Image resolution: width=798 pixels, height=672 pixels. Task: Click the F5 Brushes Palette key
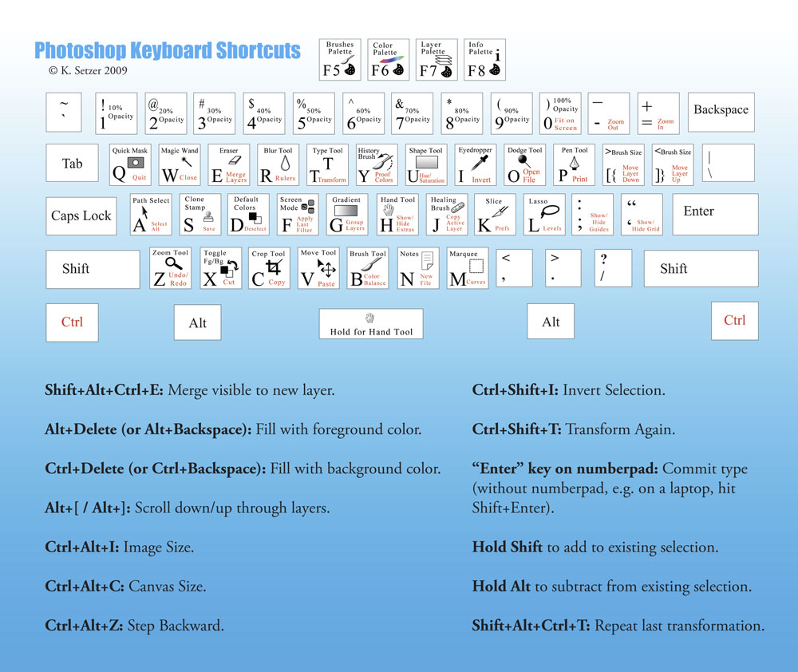tap(340, 60)
